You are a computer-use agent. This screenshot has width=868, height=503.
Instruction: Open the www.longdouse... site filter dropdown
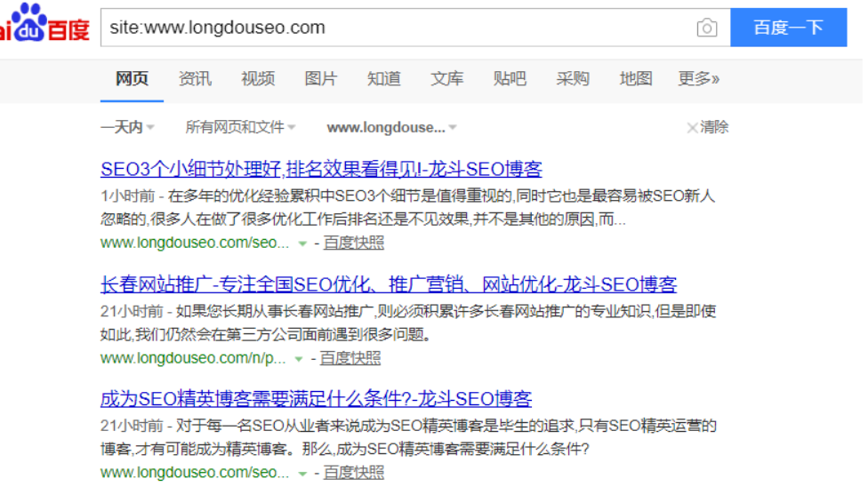pyautogui.click(x=394, y=128)
